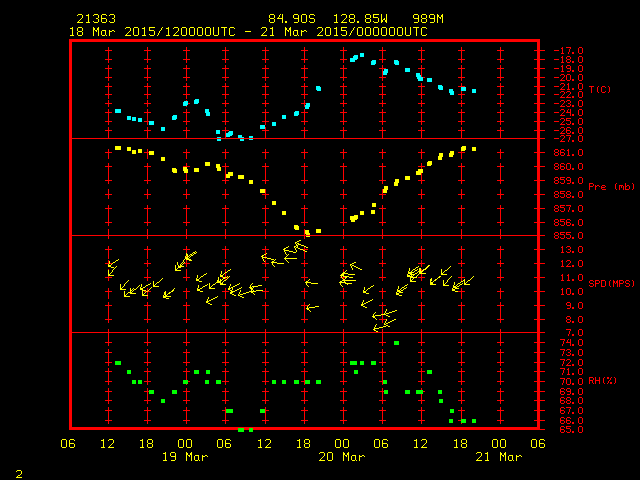This screenshot has width=640, height=480.
Task: Click the 13.0 wind speed tick label
Action: click(x=571, y=250)
